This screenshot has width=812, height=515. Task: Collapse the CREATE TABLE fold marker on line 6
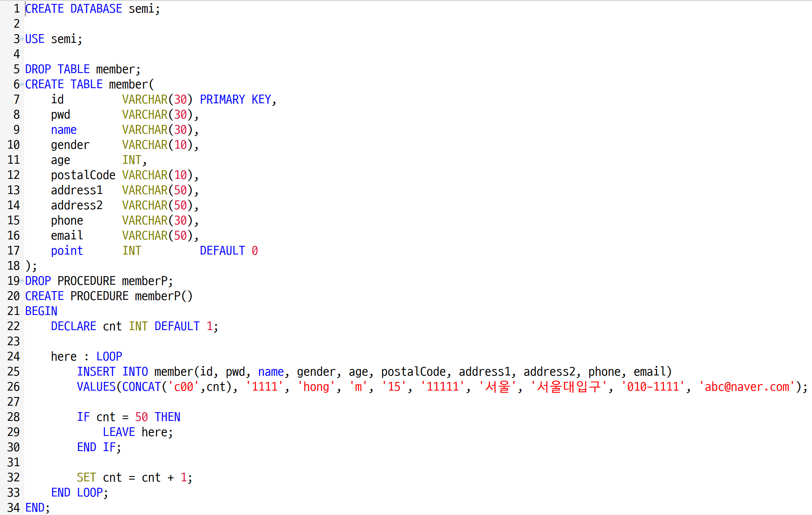[22, 84]
